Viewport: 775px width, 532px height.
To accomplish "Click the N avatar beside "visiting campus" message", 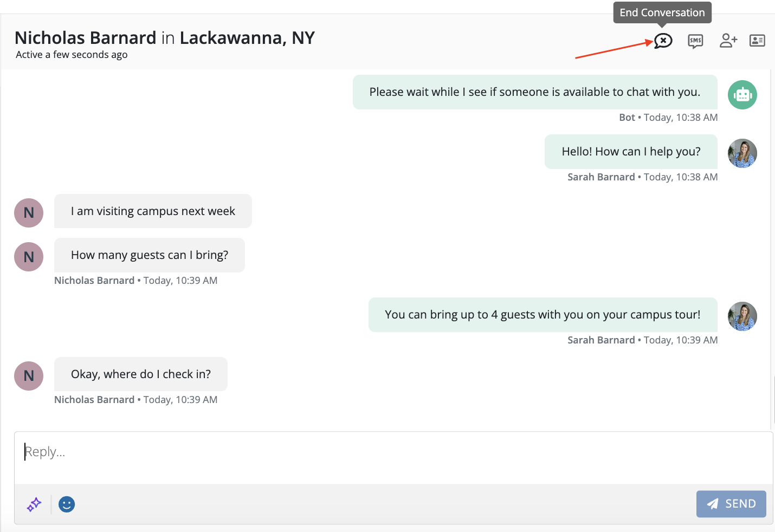I will click(29, 212).
